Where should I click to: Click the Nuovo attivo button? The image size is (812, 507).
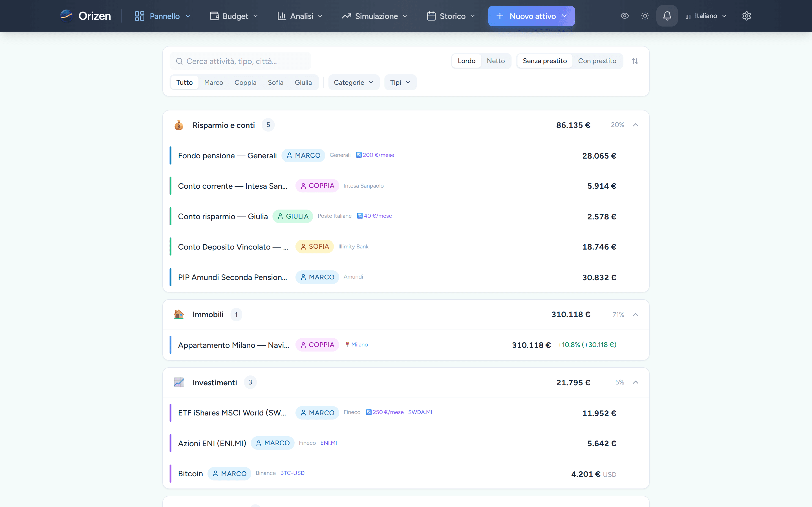(531, 16)
